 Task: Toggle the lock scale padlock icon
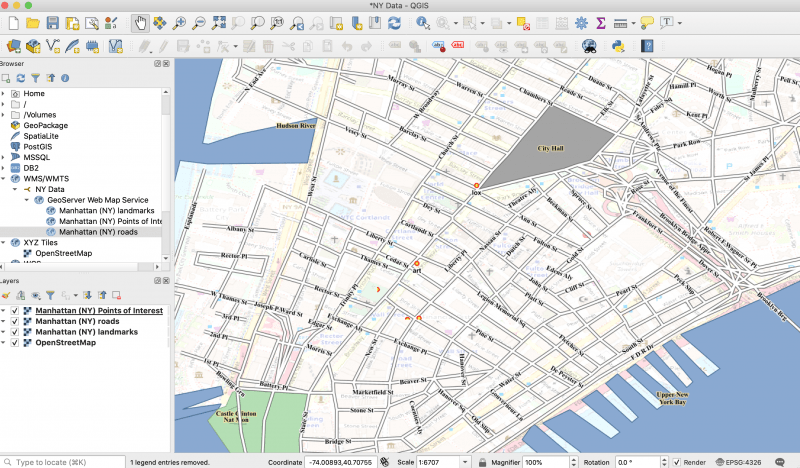pyautogui.click(x=482, y=462)
